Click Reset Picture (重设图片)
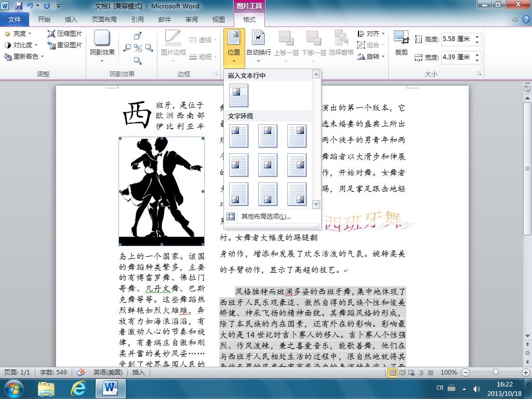The image size is (532, 399). pyautogui.click(x=65, y=45)
